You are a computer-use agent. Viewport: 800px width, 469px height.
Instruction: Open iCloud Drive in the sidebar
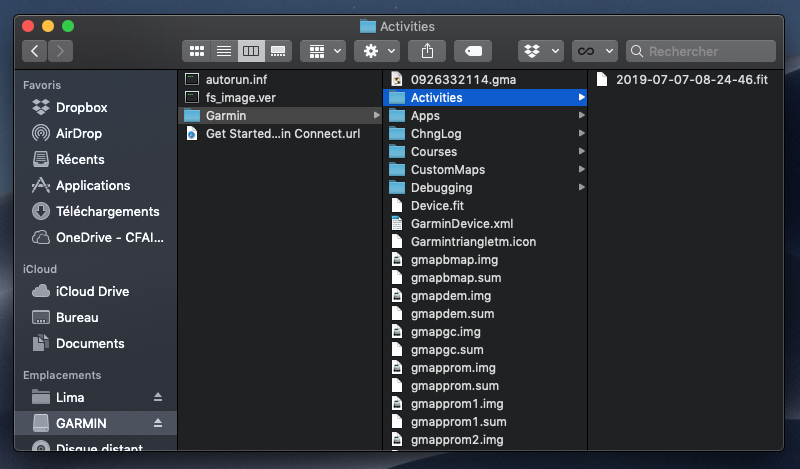pos(96,291)
